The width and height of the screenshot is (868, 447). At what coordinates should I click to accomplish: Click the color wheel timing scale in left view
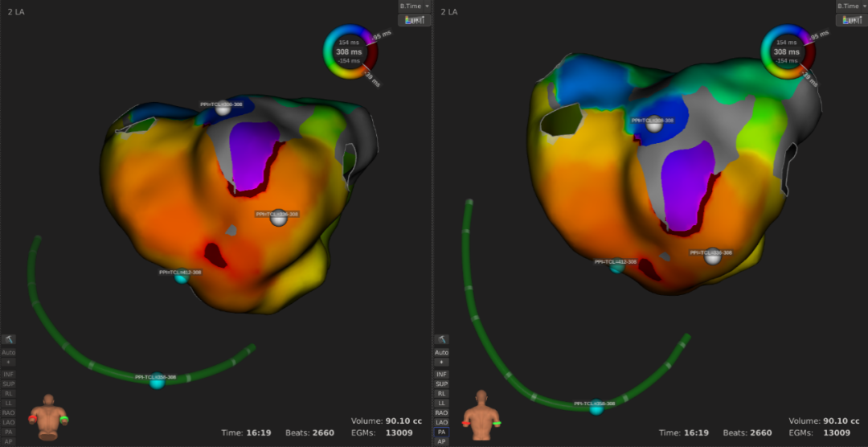pyautogui.click(x=350, y=53)
